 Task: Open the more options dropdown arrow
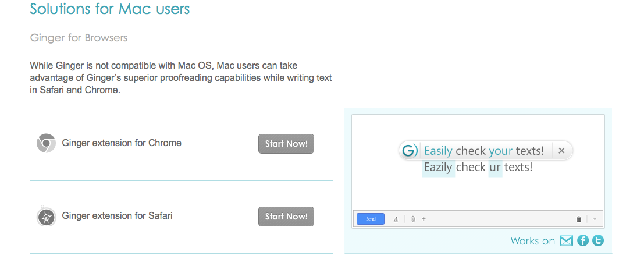[x=595, y=219]
